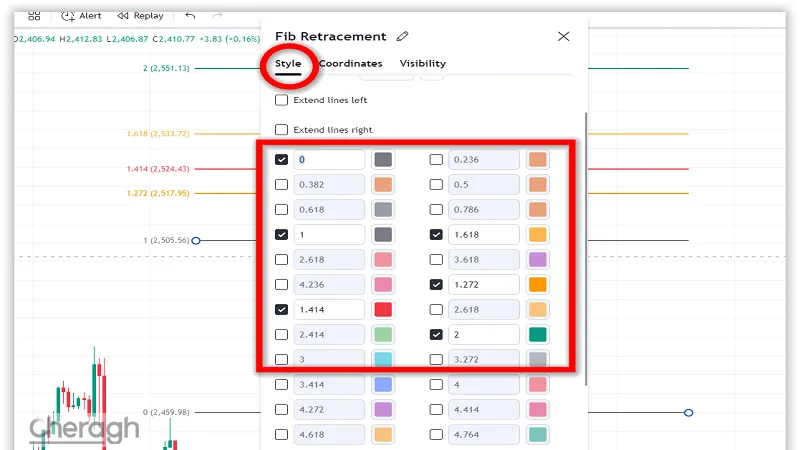Redo the last undone chart action
The width and height of the screenshot is (800, 450).
[217, 16]
